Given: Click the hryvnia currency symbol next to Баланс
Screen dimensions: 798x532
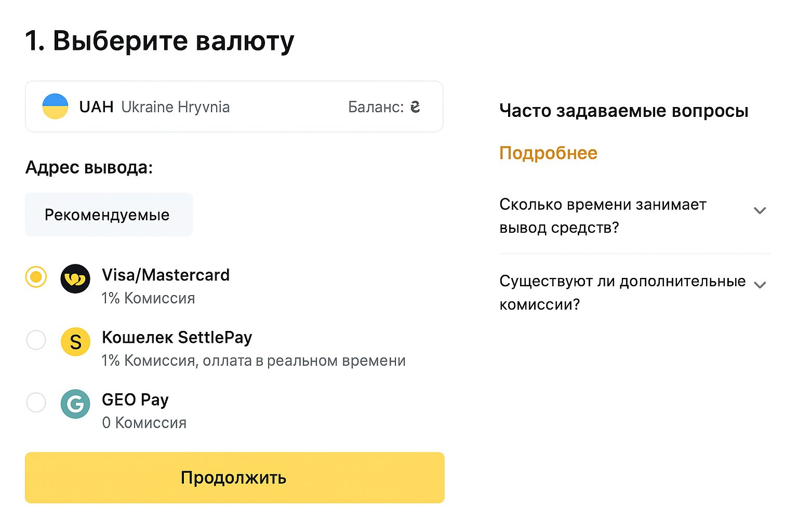Looking at the screenshot, I should coord(415,107).
